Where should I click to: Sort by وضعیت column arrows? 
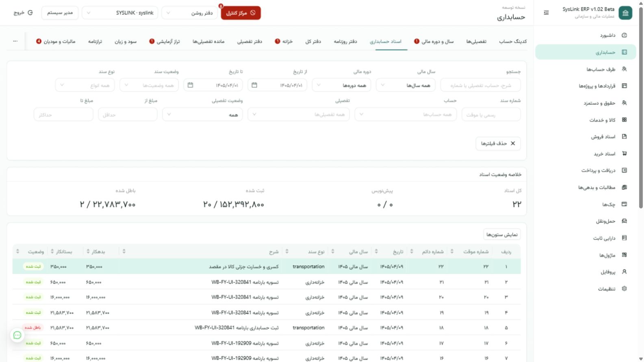pyautogui.click(x=17, y=252)
